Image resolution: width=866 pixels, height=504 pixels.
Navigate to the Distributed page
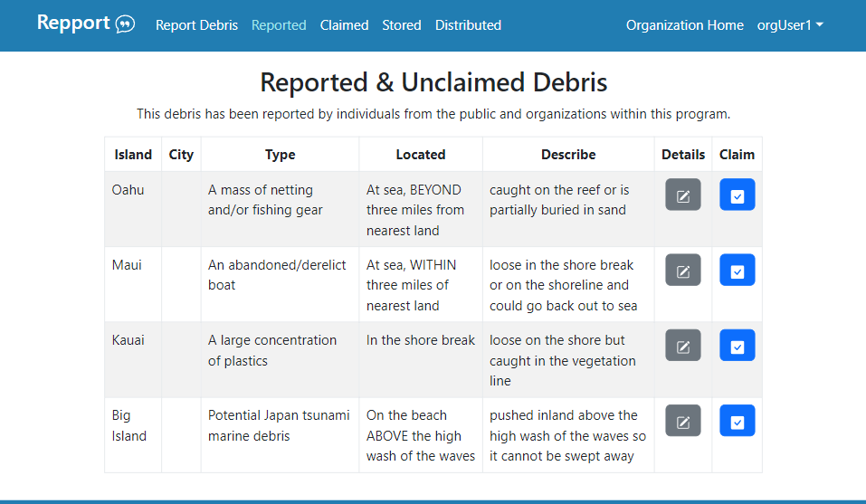[x=468, y=25]
